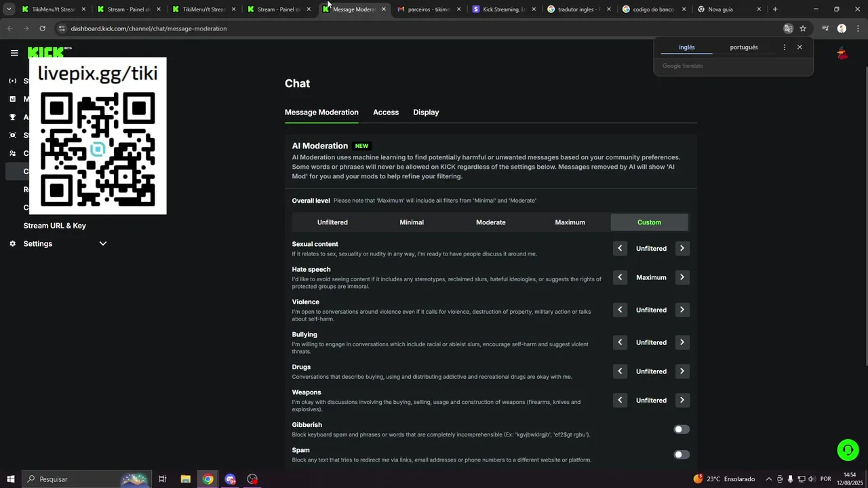This screenshot has height=488, width=868.
Task: Open a new browser tab with plus
Action: click(775, 9)
